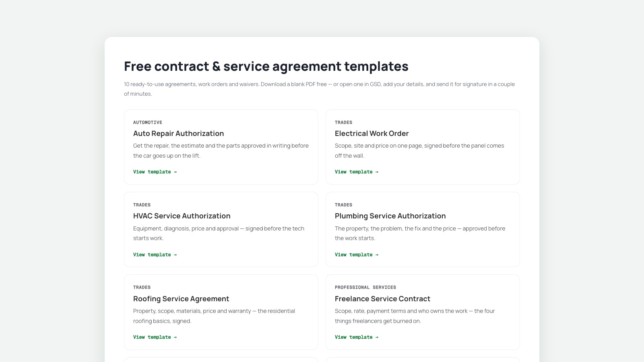Screen dimensions: 644x362
Task: Open View template for Roofing Service Agreement
Action: pos(155,337)
